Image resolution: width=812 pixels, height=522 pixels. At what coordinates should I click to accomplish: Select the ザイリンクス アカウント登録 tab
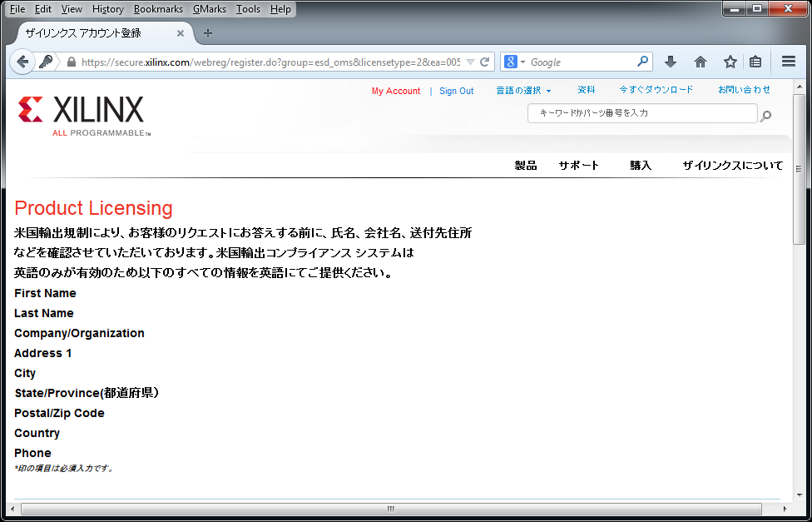[103, 33]
